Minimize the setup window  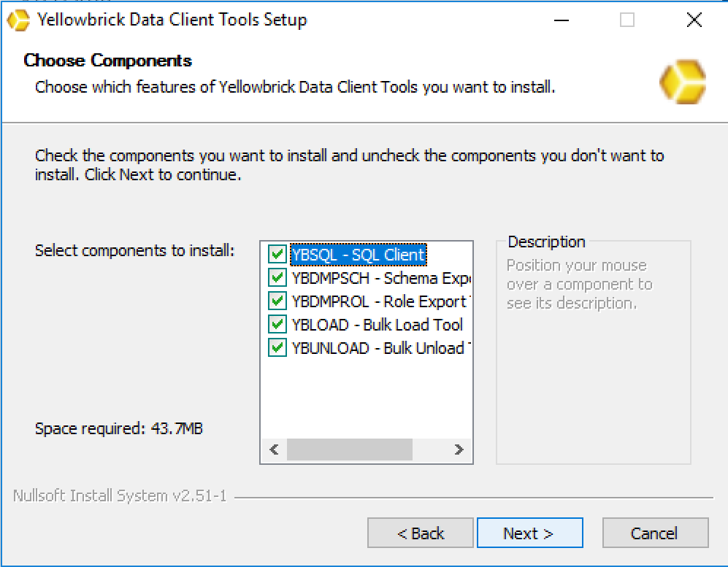click(x=561, y=20)
